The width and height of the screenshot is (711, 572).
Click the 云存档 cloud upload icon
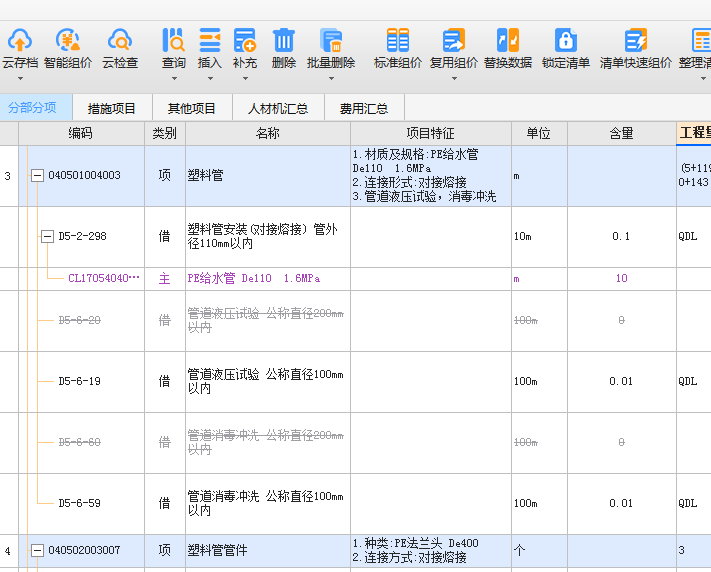(19, 40)
